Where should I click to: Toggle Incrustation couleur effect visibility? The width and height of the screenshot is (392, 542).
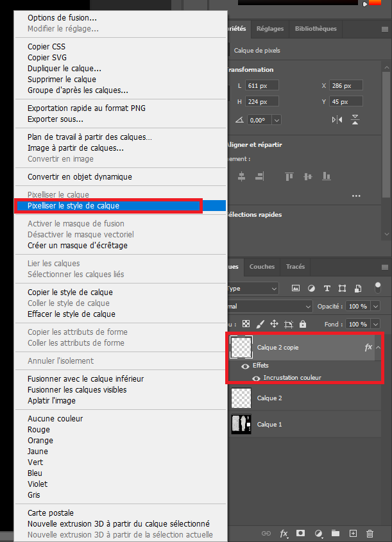point(256,378)
